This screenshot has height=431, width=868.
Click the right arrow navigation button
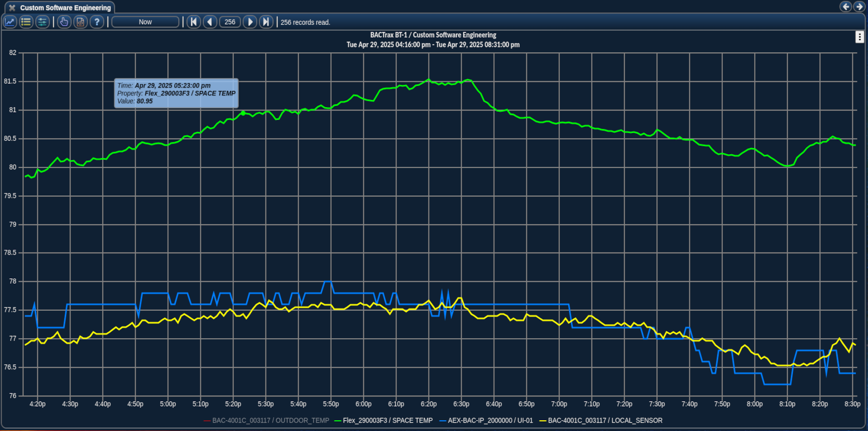pyautogui.click(x=858, y=6)
